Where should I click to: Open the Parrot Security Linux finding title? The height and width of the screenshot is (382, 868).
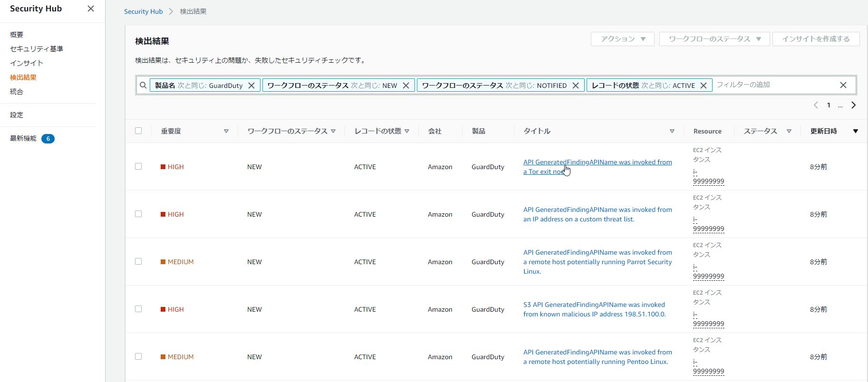(x=598, y=262)
